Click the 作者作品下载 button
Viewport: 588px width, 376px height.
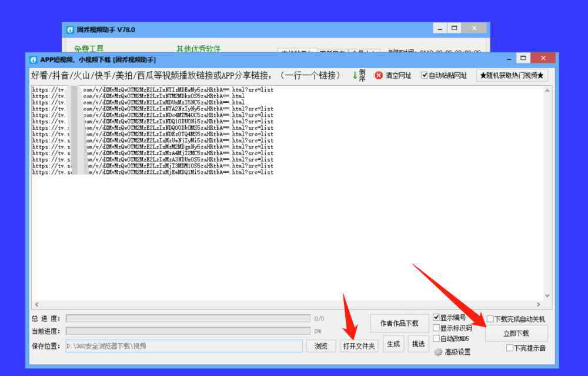pos(399,323)
